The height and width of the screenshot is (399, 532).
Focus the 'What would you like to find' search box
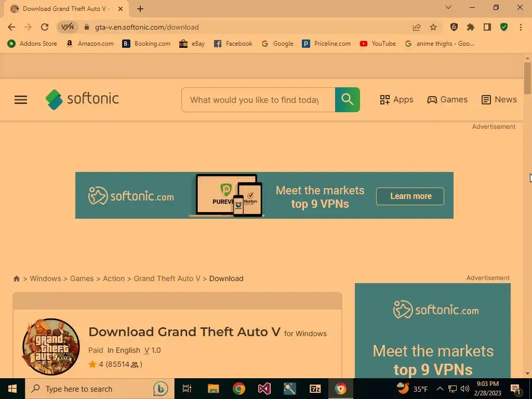[x=258, y=100]
